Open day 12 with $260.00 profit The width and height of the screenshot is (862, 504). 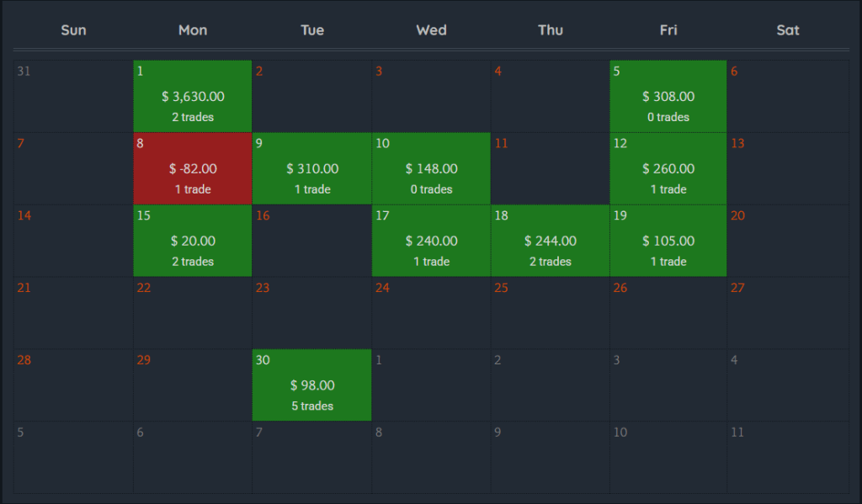point(668,168)
